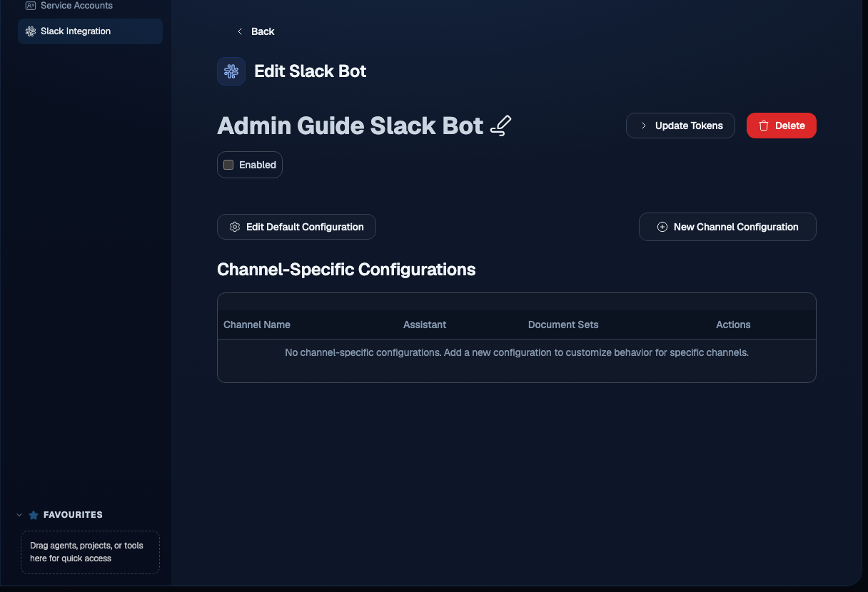Collapse the Favourites section chevron
The height and width of the screenshot is (592, 868).
tap(19, 515)
